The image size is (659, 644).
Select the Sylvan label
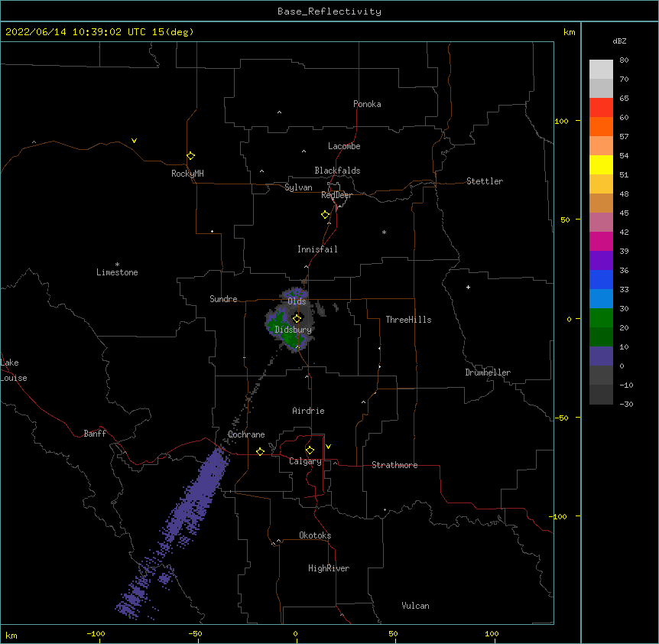pos(298,187)
